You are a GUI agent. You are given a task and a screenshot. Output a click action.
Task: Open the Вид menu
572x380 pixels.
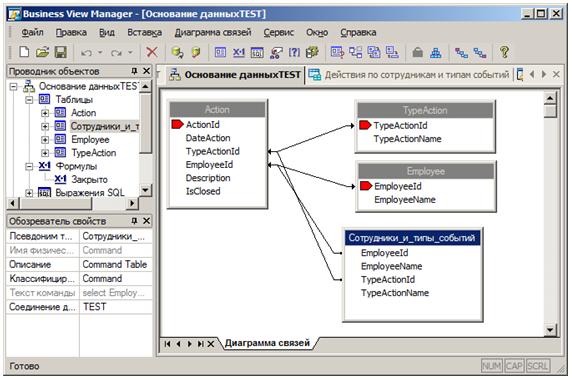(x=107, y=32)
